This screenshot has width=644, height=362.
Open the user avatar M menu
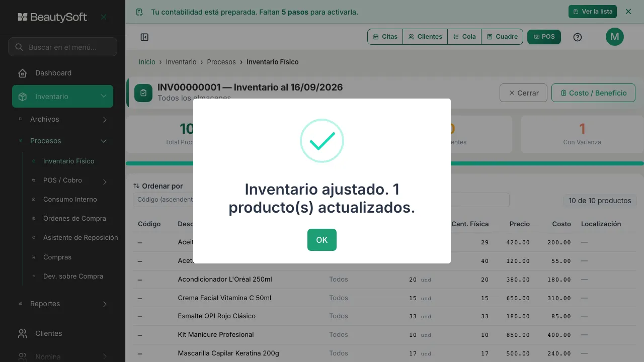click(x=615, y=37)
